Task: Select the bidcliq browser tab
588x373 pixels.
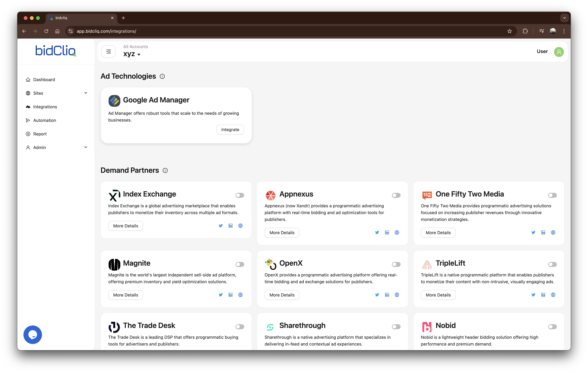Action: click(x=81, y=18)
